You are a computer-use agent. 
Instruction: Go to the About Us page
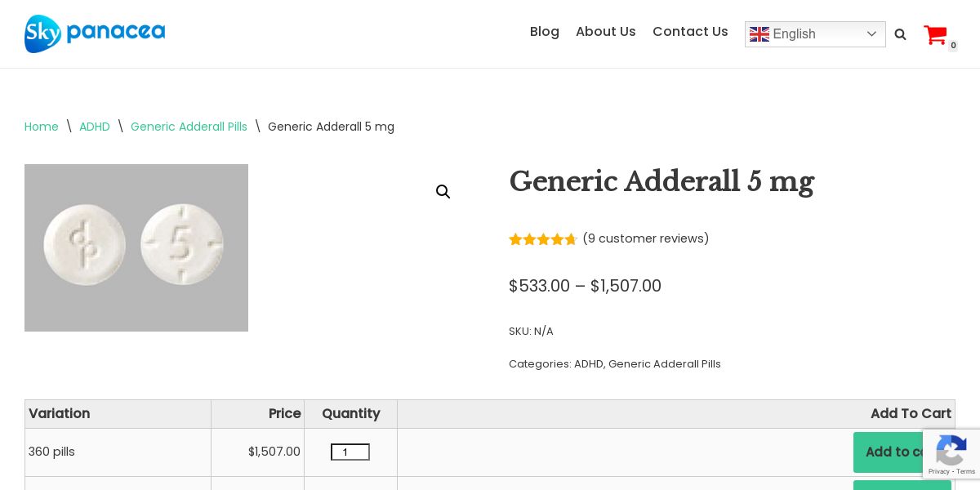[x=605, y=32]
